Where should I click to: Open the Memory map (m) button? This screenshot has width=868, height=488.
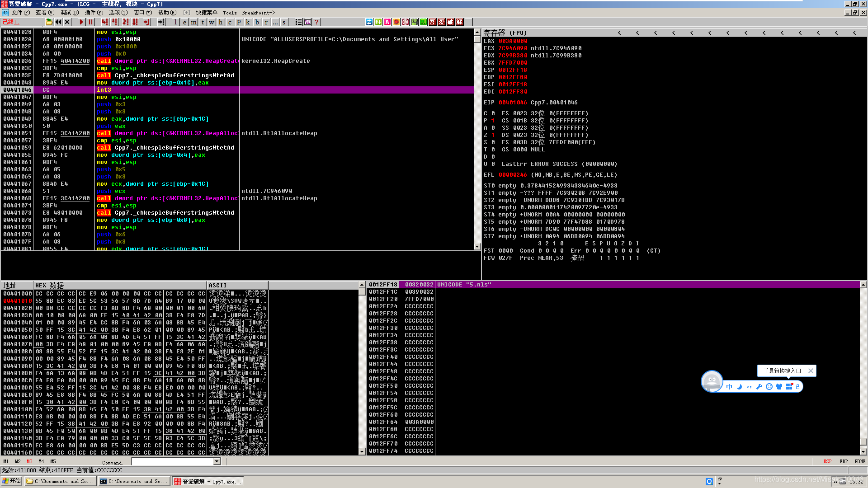(x=193, y=22)
